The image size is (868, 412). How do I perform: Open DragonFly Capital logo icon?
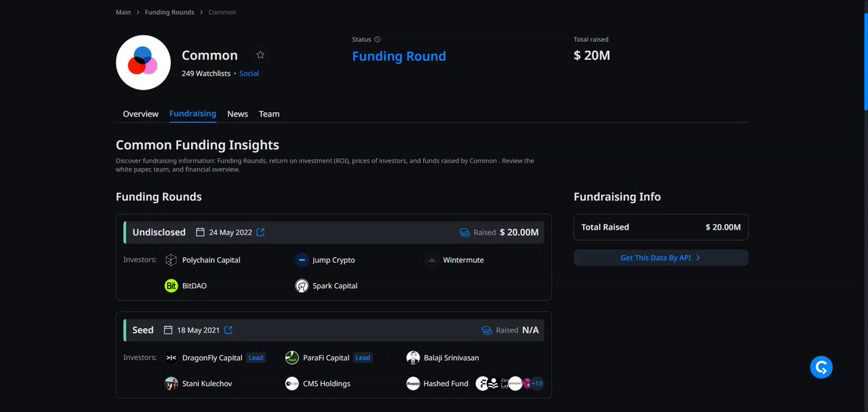pyautogui.click(x=171, y=358)
